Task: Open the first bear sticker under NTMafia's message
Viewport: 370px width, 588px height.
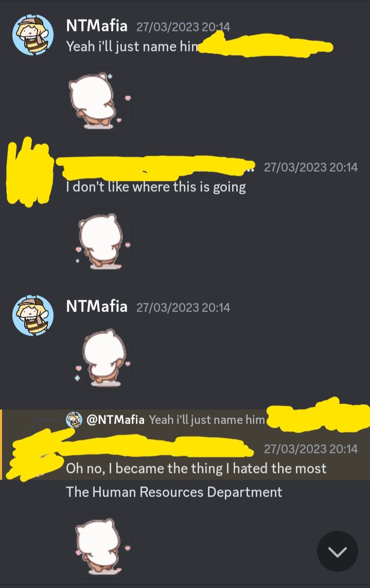Action: click(x=98, y=101)
